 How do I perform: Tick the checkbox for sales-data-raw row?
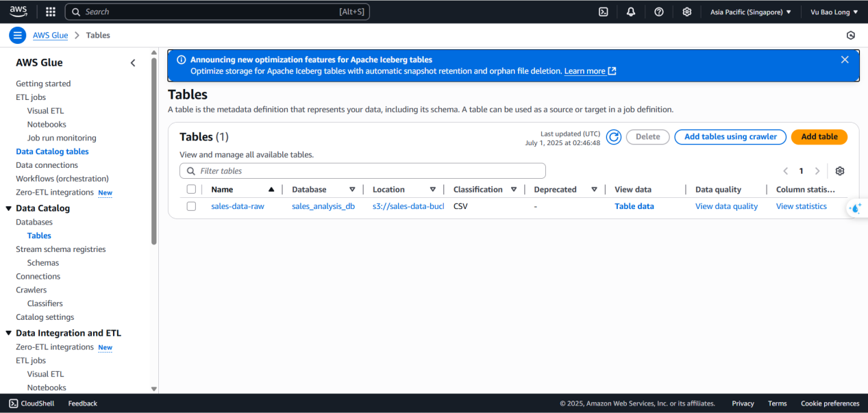click(191, 206)
